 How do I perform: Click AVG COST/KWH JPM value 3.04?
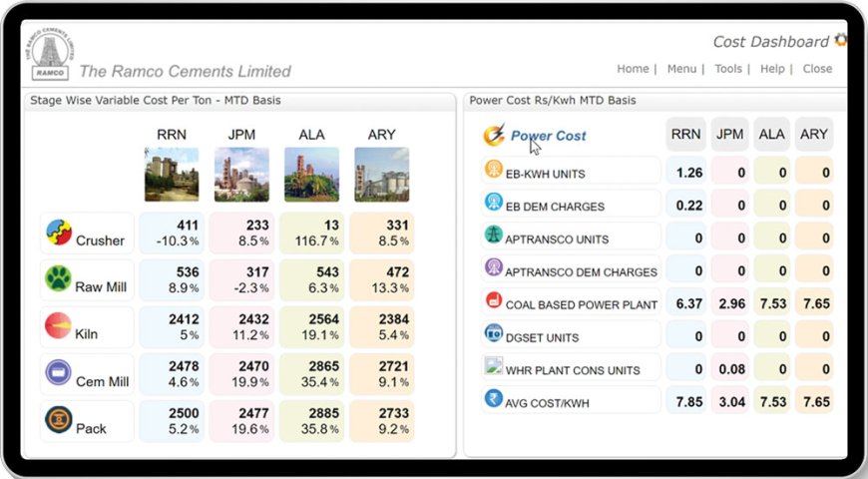click(729, 401)
